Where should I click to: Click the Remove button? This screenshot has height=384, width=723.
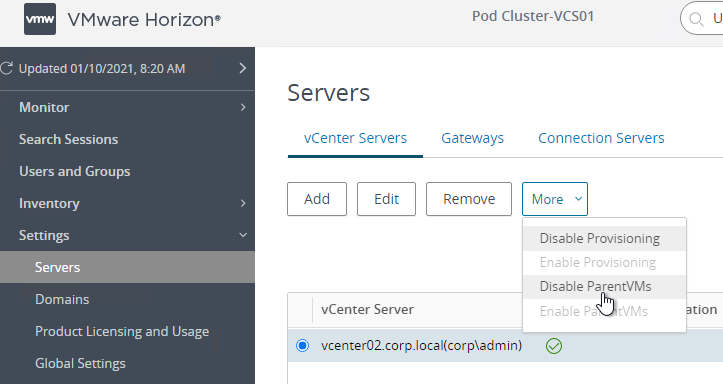469,199
